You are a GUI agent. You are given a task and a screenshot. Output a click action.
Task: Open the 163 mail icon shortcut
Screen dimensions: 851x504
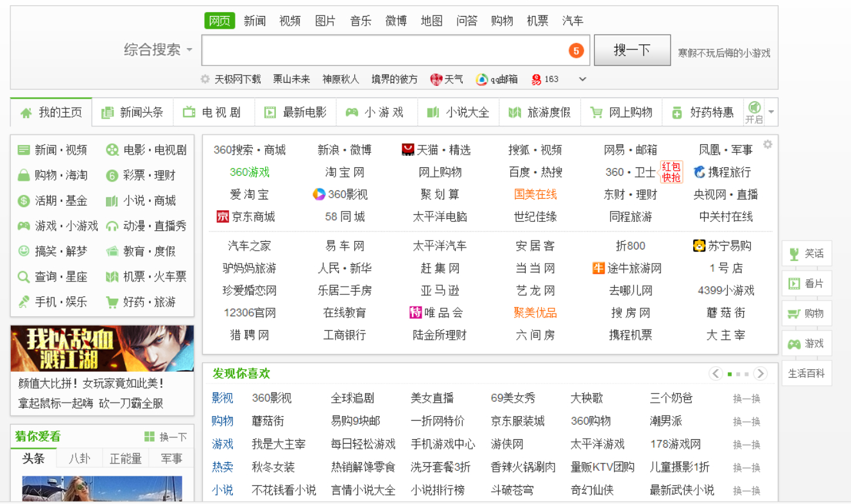coord(536,80)
